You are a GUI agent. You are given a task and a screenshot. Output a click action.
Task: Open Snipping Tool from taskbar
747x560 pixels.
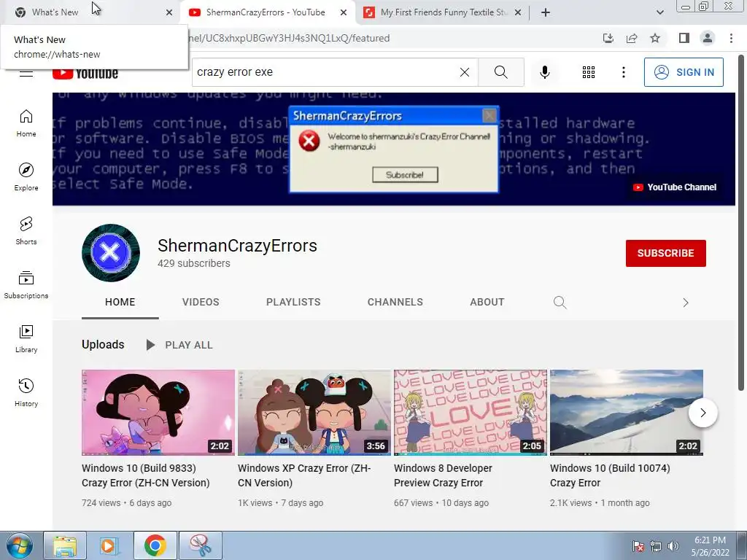click(201, 545)
